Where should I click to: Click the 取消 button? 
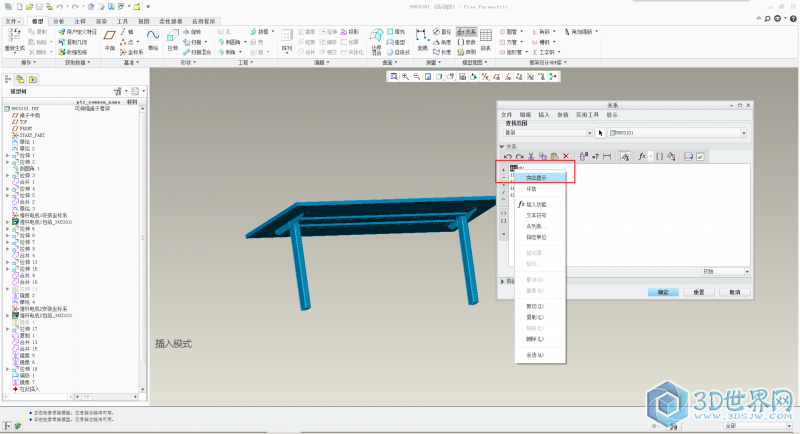click(733, 292)
